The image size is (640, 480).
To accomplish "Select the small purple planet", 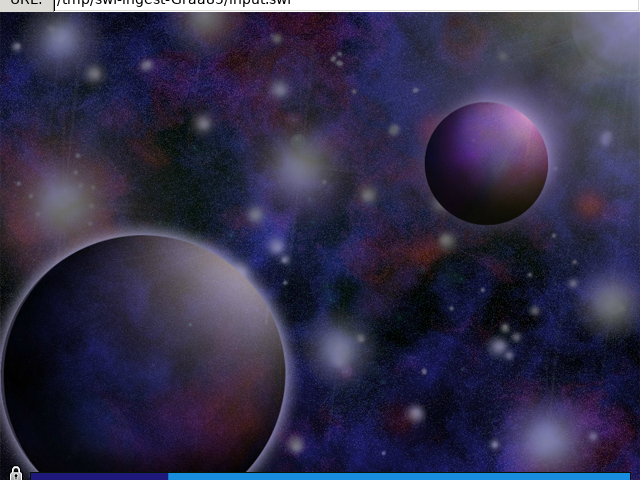I will pos(486,163).
